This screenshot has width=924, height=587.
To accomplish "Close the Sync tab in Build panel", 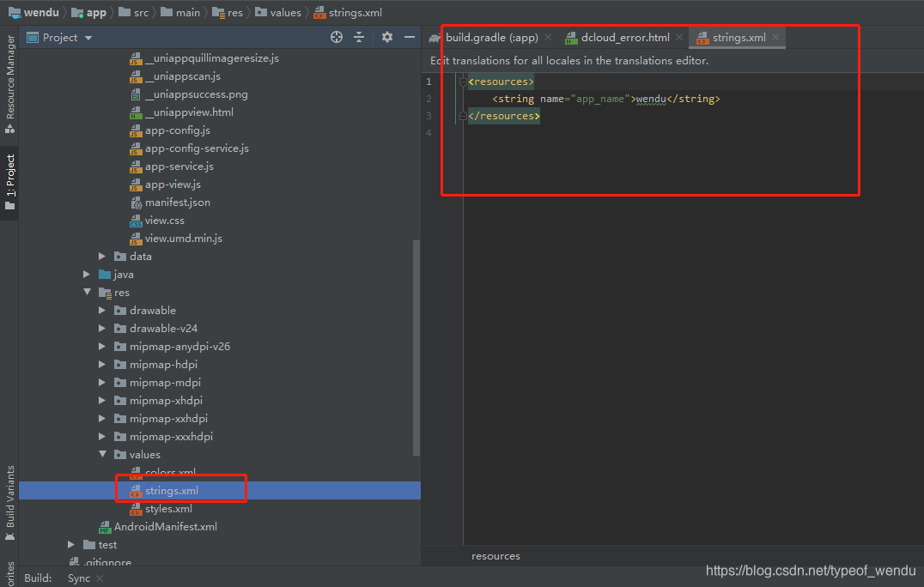I will coord(99,578).
